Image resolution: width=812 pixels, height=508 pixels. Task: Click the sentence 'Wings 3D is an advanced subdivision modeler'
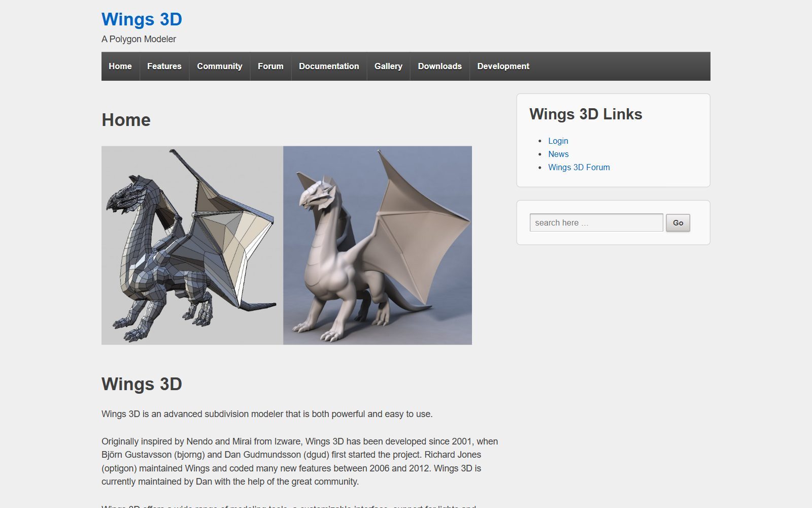(267, 414)
